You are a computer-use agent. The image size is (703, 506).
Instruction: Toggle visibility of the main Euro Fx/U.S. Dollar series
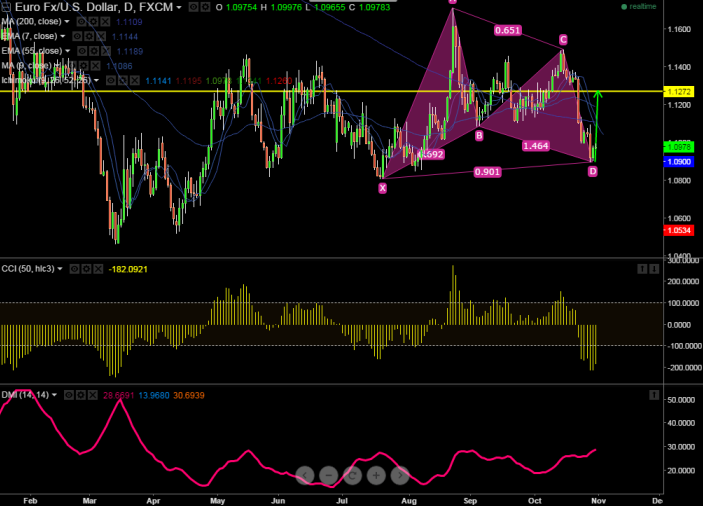(x=193, y=7)
